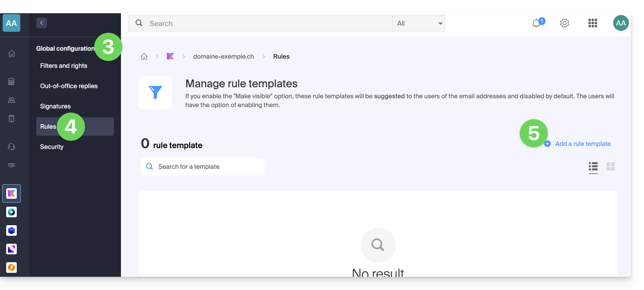Click the users icon in sidebar

coord(11,100)
